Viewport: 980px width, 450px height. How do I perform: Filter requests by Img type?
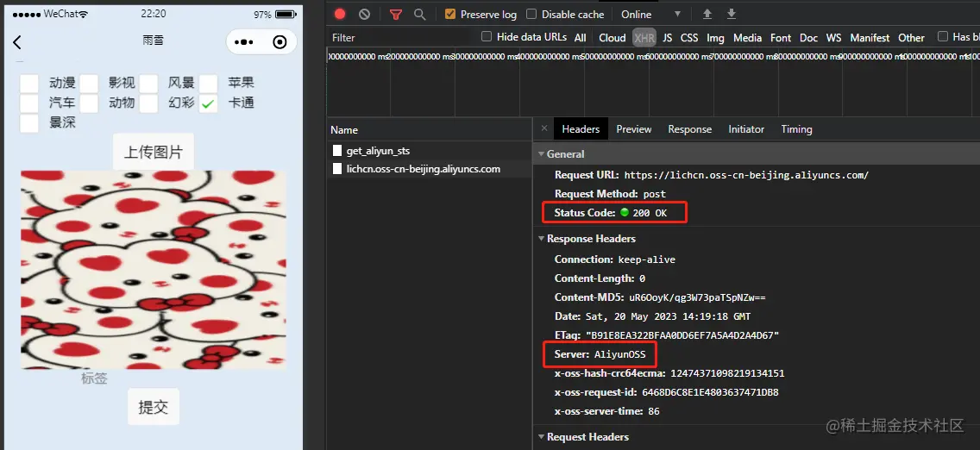click(716, 37)
